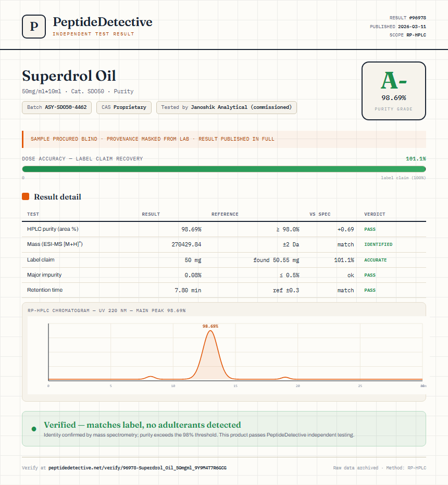448x485 pixels.
Task: Click the ACCURATE verdict label
Action: [375, 260]
